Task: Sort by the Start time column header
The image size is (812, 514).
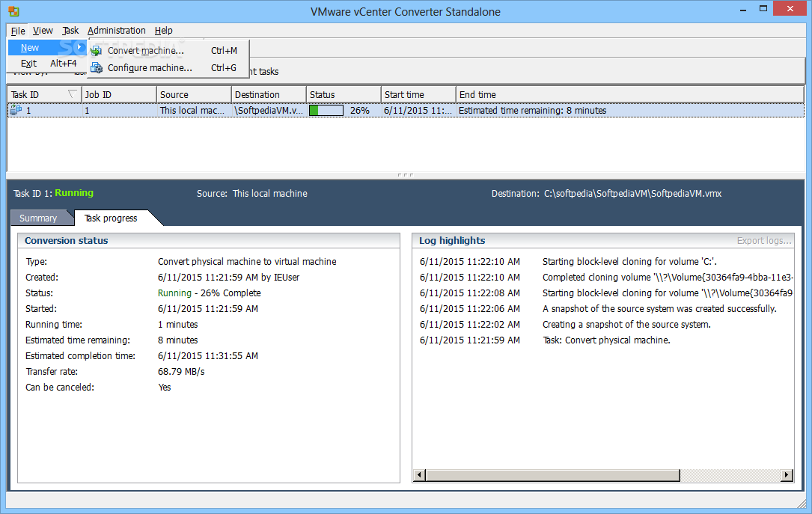Action: [418, 95]
